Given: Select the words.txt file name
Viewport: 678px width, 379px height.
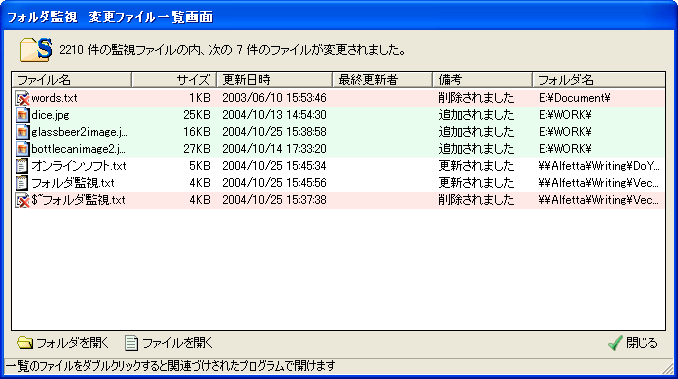Looking at the screenshot, I should pos(54,98).
